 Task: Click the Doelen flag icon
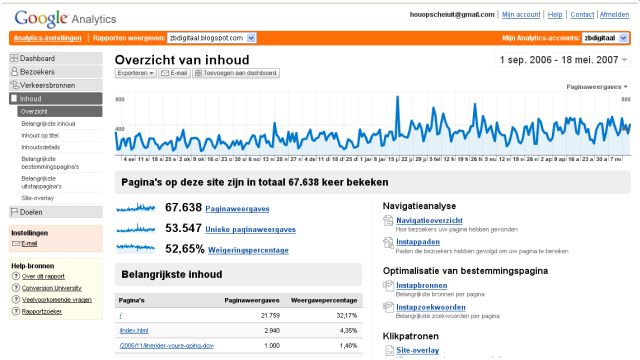coord(14,212)
